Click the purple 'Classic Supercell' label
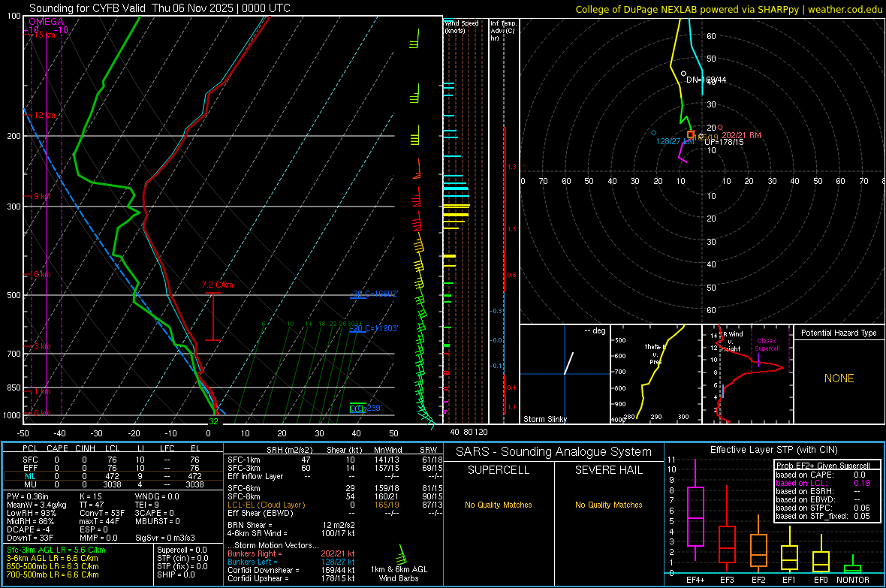This screenshot has height=588, width=886. coord(767,345)
